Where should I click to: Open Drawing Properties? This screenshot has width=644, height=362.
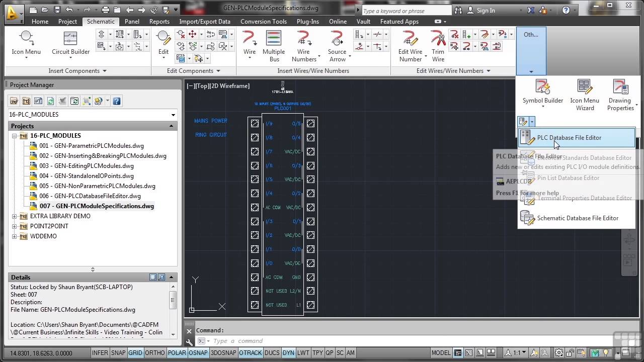tap(620, 95)
